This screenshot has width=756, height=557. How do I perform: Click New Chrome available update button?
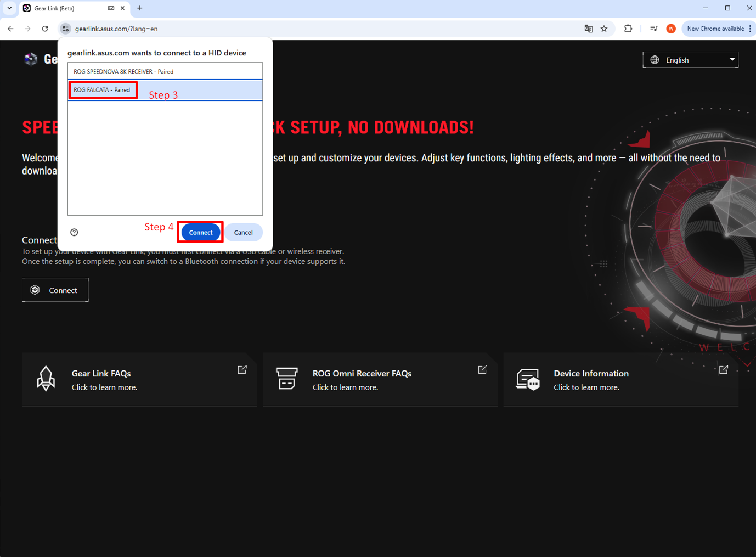(715, 29)
